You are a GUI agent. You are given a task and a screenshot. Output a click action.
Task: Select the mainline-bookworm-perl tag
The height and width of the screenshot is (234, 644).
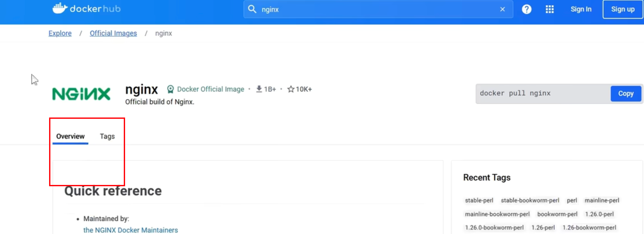(497, 214)
